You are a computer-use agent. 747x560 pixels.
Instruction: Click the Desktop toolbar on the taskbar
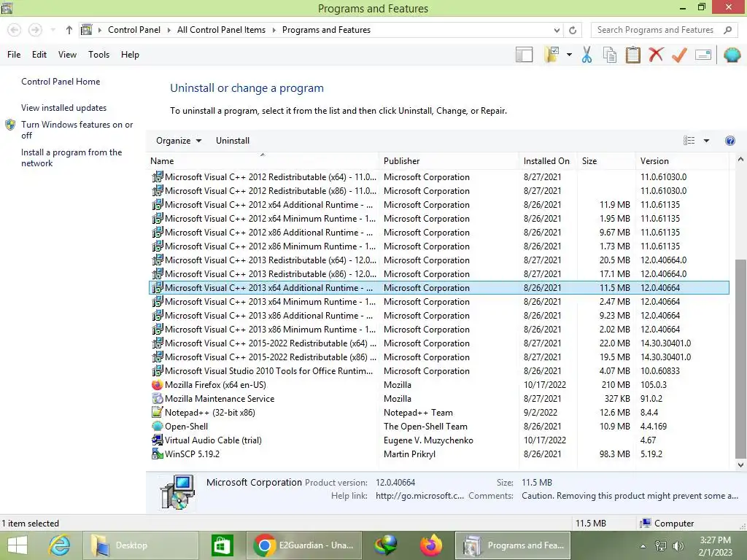(141, 545)
